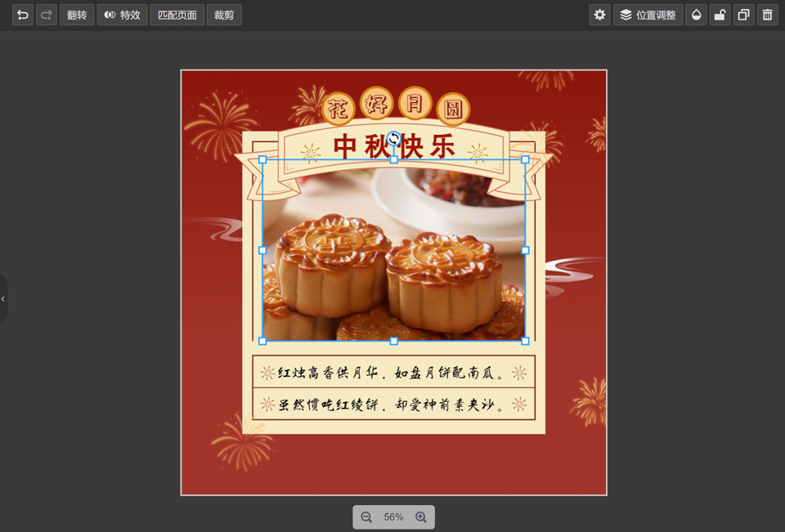Click the bottom-right resize handle of the image

[x=525, y=341]
